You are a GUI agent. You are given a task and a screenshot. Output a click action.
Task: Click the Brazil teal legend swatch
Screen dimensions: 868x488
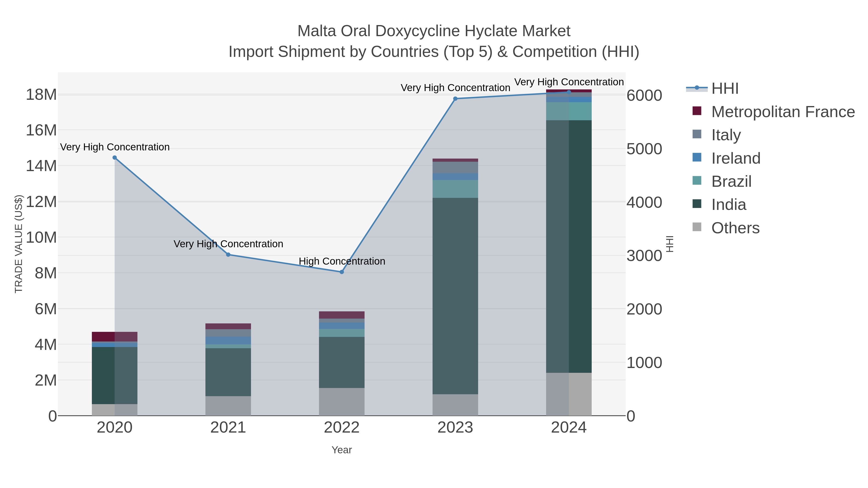click(x=697, y=180)
